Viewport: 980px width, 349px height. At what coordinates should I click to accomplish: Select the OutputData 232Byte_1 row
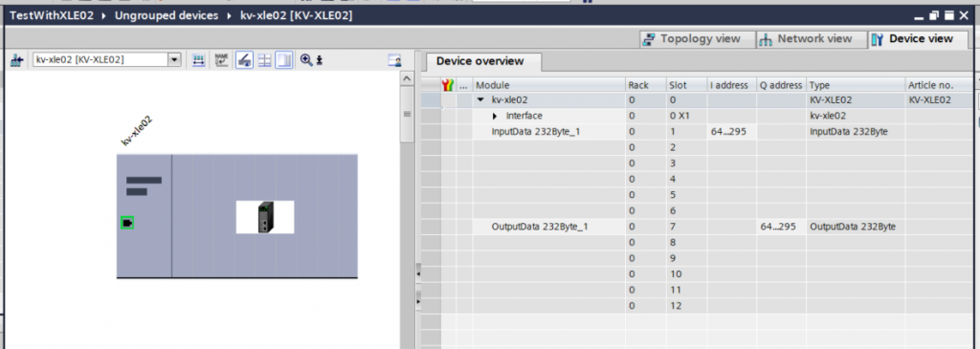(x=697, y=227)
